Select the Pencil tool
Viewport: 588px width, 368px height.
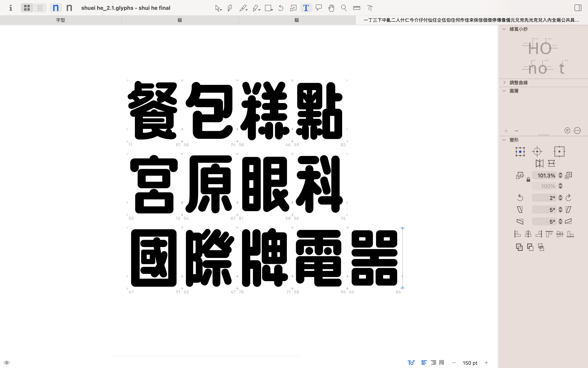(x=256, y=8)
